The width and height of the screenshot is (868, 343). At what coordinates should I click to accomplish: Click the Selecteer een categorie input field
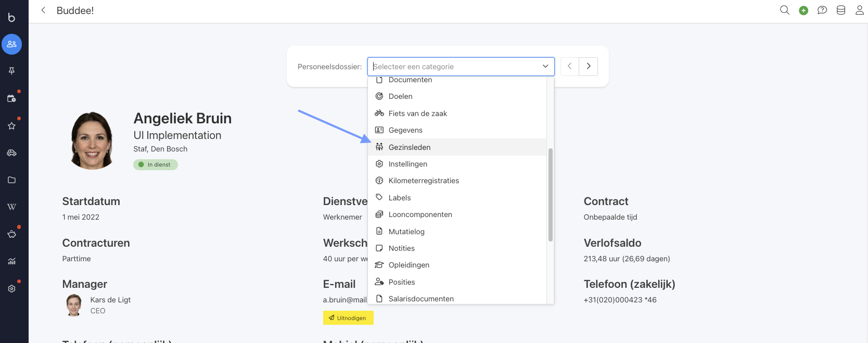(x=453, y=67)
